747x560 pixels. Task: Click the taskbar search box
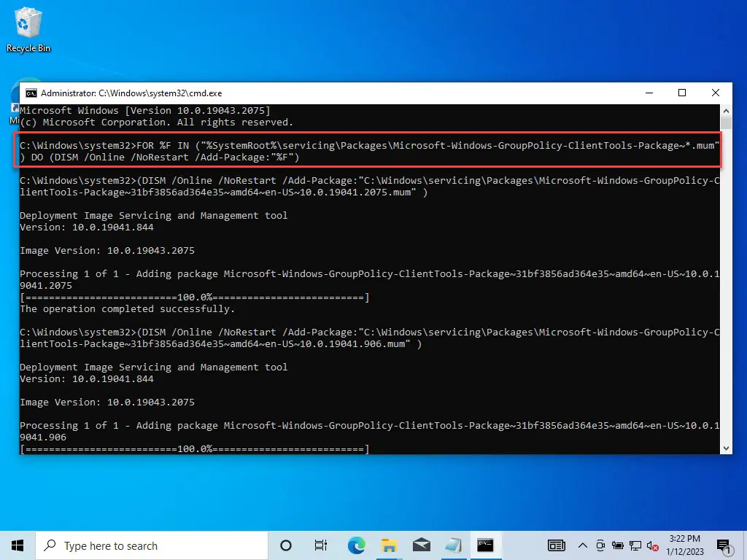pos(152,545)
